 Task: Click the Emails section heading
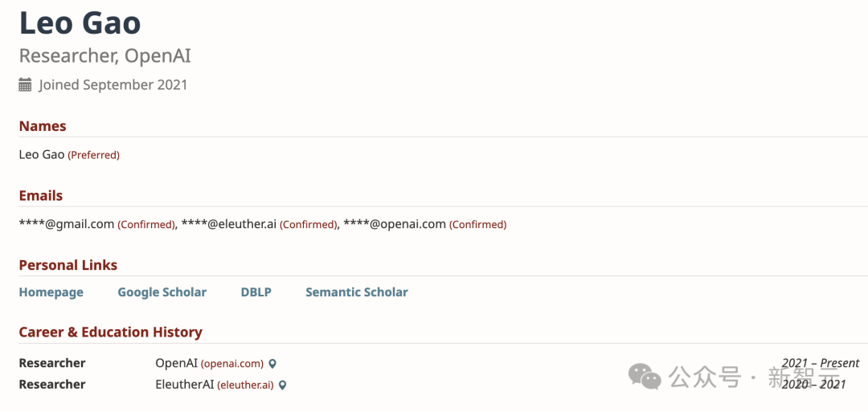point(40,195)
